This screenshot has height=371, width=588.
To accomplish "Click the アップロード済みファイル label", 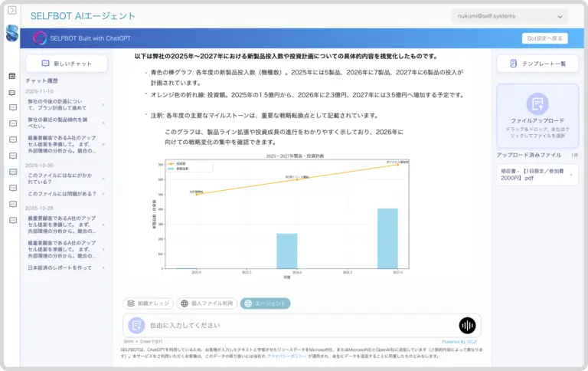I will (529, 155).
